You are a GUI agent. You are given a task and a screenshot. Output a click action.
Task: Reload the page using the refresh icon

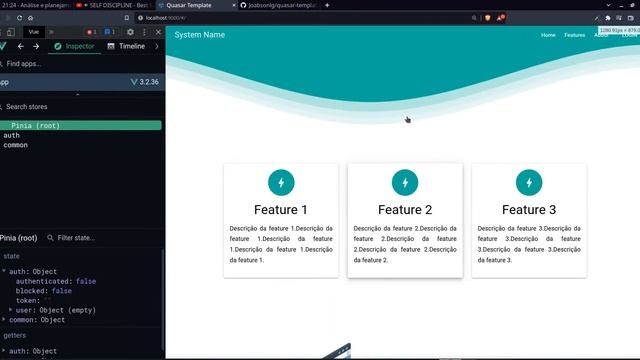coord(19,18)
